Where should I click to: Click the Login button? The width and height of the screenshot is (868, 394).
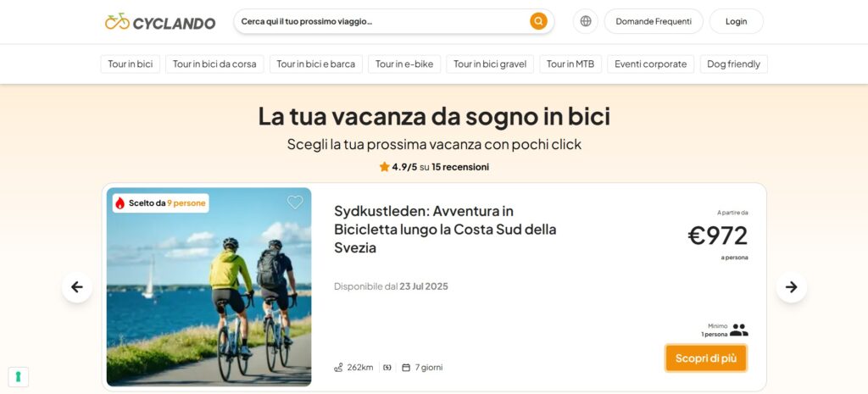(x=736, y=21)
